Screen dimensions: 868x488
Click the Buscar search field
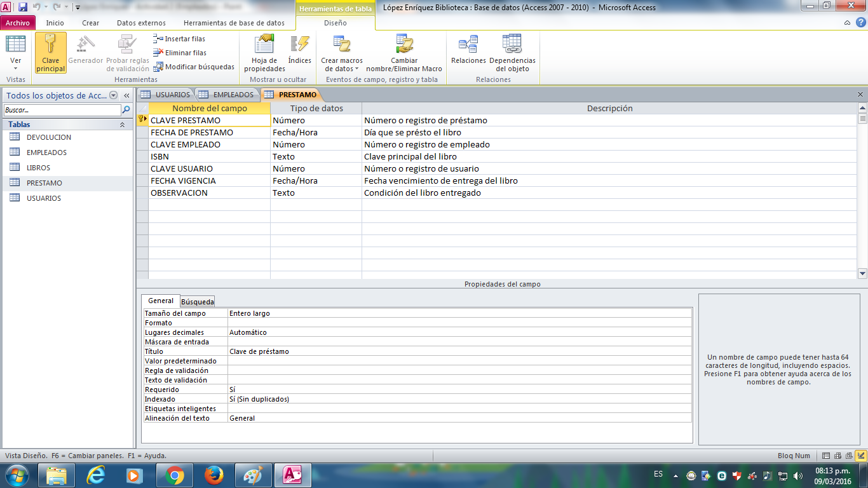coord(62,110)
